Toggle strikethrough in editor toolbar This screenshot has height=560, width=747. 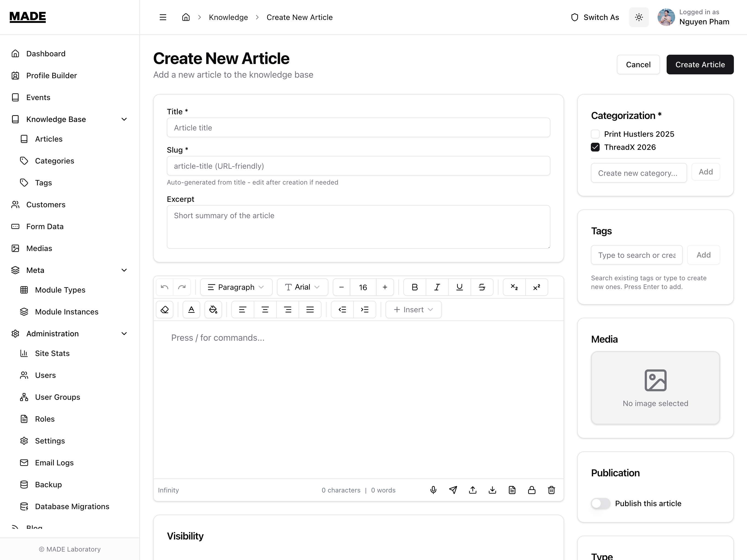482,287
